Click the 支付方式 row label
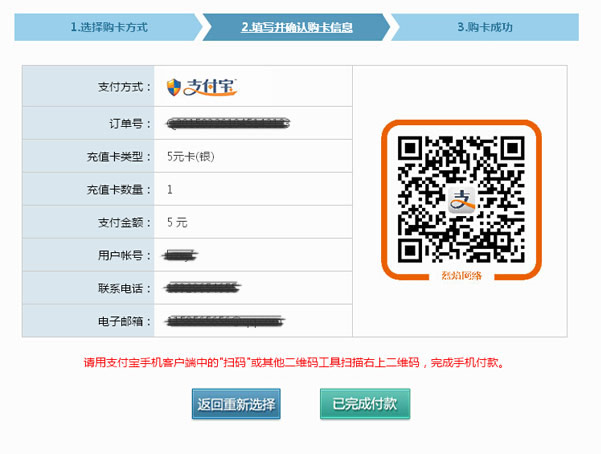601x454 pixels. pyautogui.click(x=124, y=87)
